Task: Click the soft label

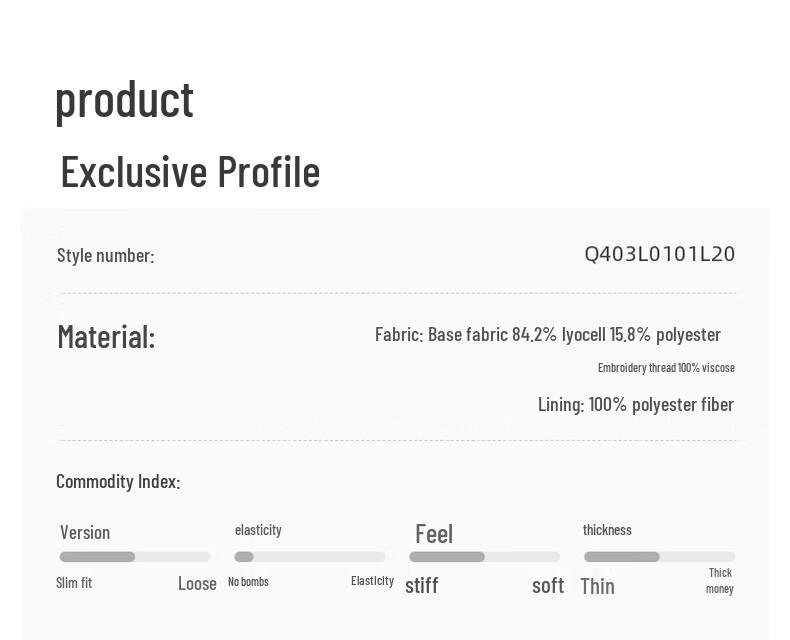Action: tap(548, 585)
